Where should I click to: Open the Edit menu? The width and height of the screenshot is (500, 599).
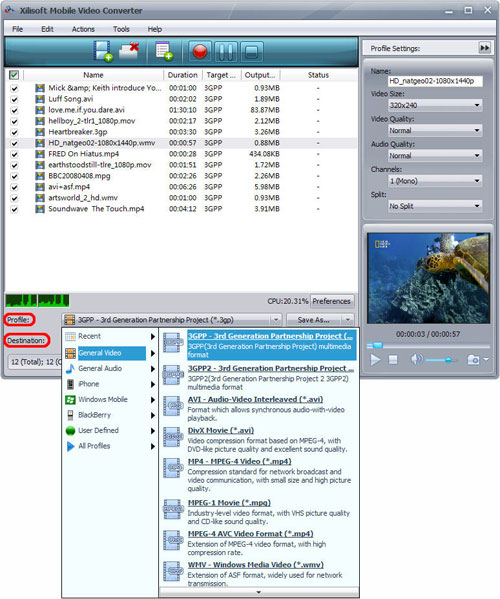(x=47, y=29)
